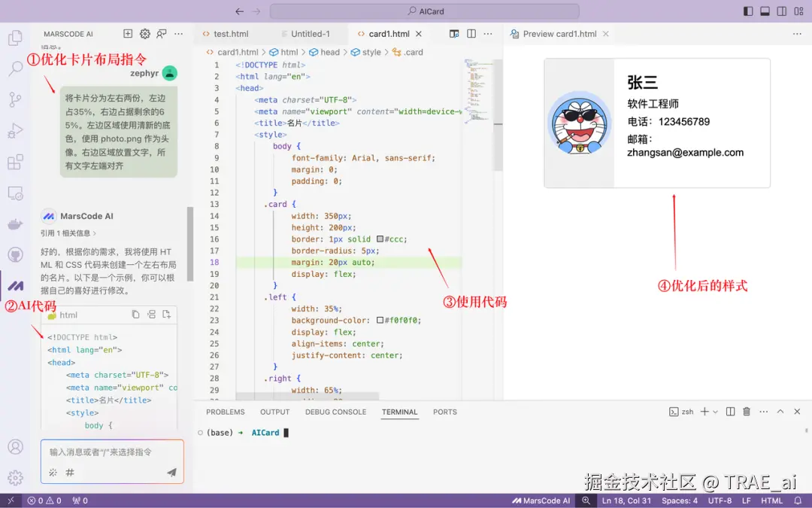Open the OUTPUT panel tab
The width and height of the screenshot is (812, 508).
275,412
